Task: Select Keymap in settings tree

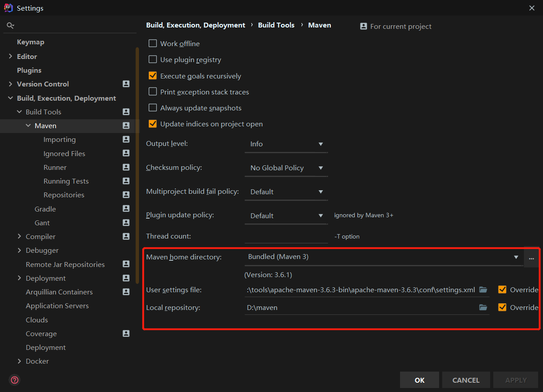Action: (x=31, y=42)
